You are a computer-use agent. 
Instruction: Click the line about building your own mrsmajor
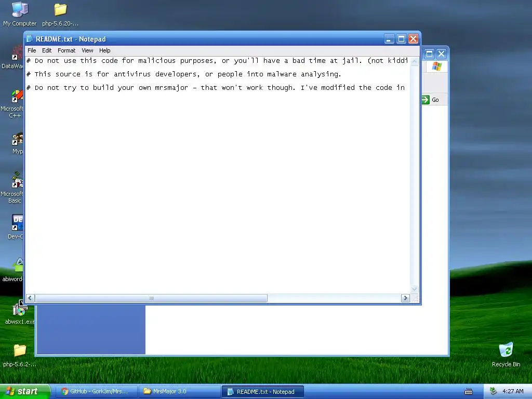[216, 87]
